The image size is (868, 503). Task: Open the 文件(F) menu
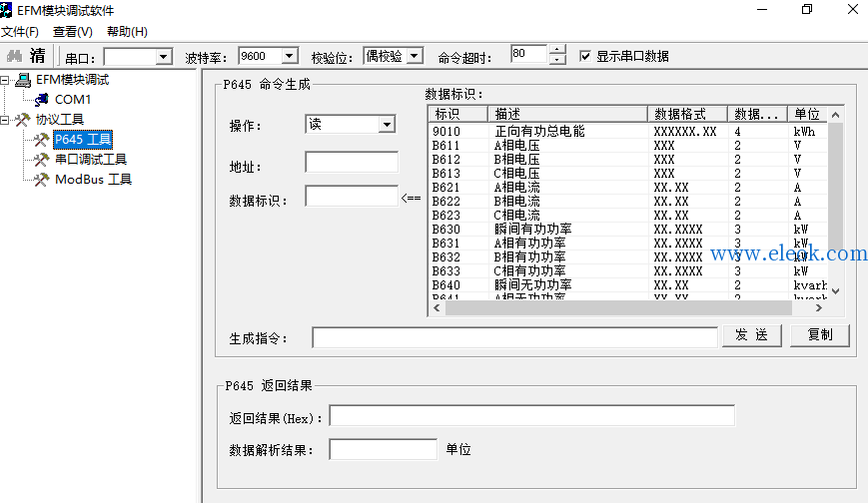[x=20, y=32]
